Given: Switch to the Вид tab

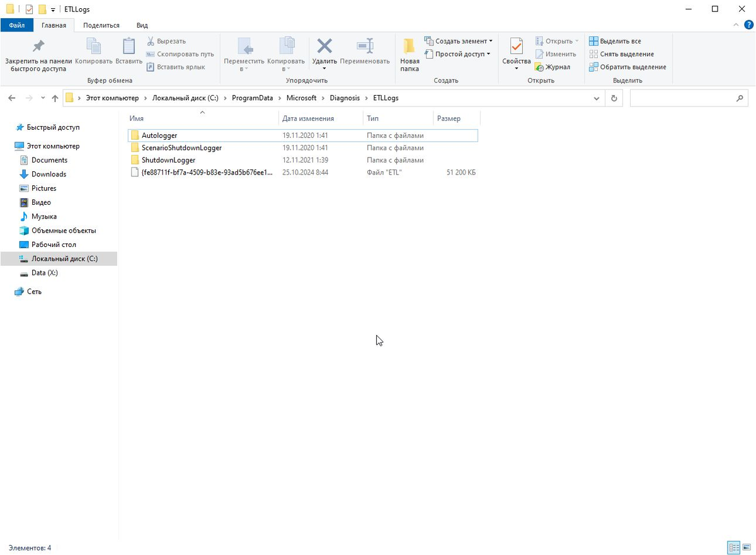Looking at the screenshot, I should click(x=142, y=25).
